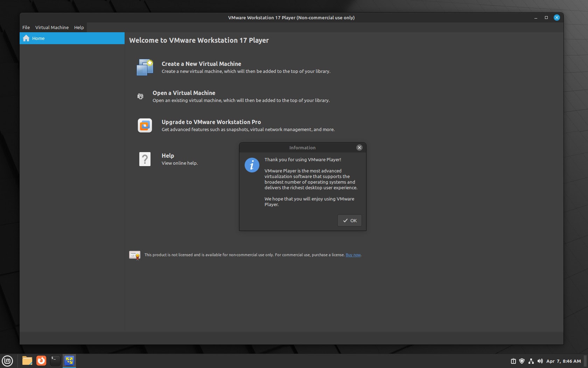The width and height of the screenshot is (588, 368).
Task: Click the shield tray icon
Action: click(x=522, y=361)
